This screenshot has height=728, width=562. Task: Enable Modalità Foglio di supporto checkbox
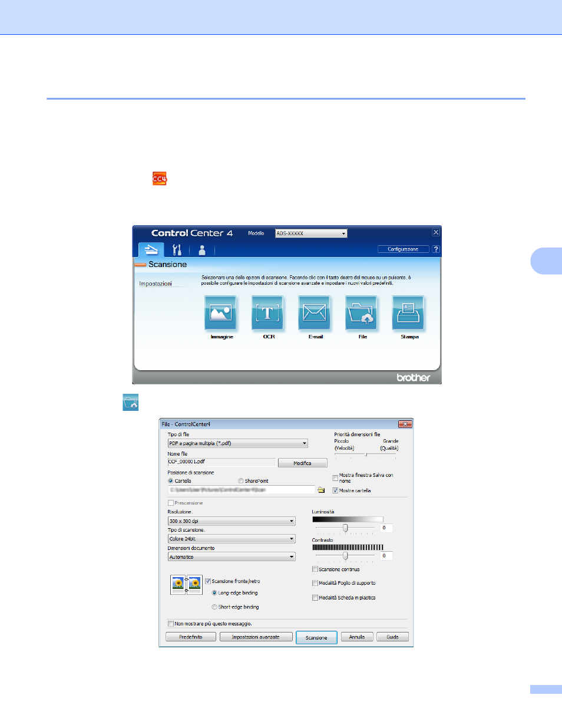[315, 583]
